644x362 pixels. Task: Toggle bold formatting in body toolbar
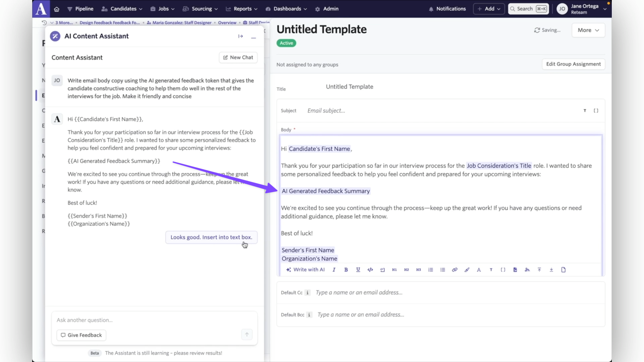click(346, 269)
